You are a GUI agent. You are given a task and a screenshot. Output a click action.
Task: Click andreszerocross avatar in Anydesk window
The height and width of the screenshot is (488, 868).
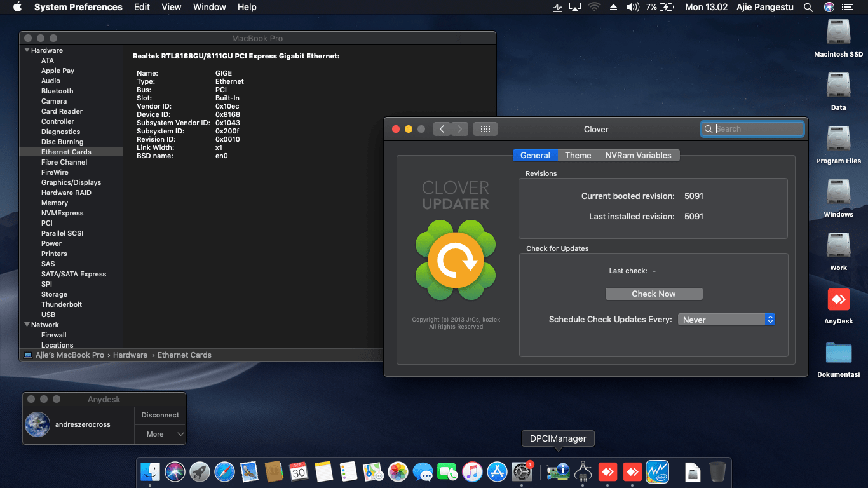pyautogui.click(x=37, y=424)
